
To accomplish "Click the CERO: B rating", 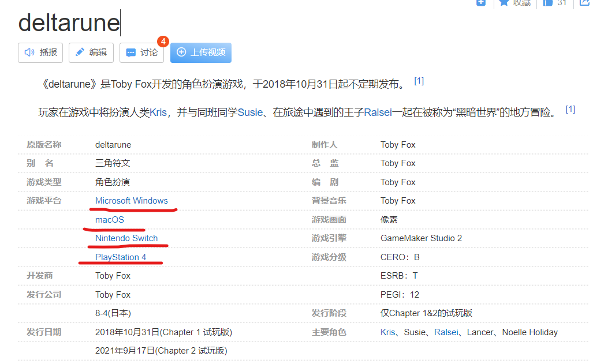I will [400, 257].
